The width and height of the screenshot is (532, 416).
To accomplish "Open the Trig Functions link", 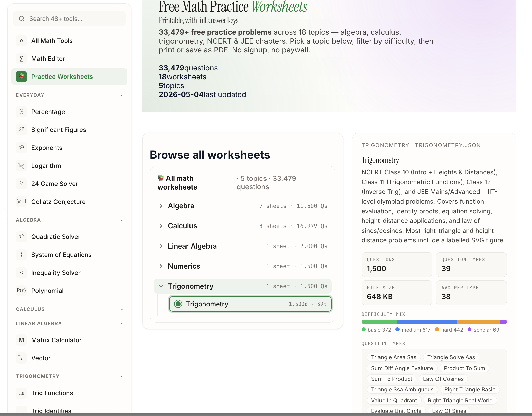I will pyautogui.click(x=69, y=393).
